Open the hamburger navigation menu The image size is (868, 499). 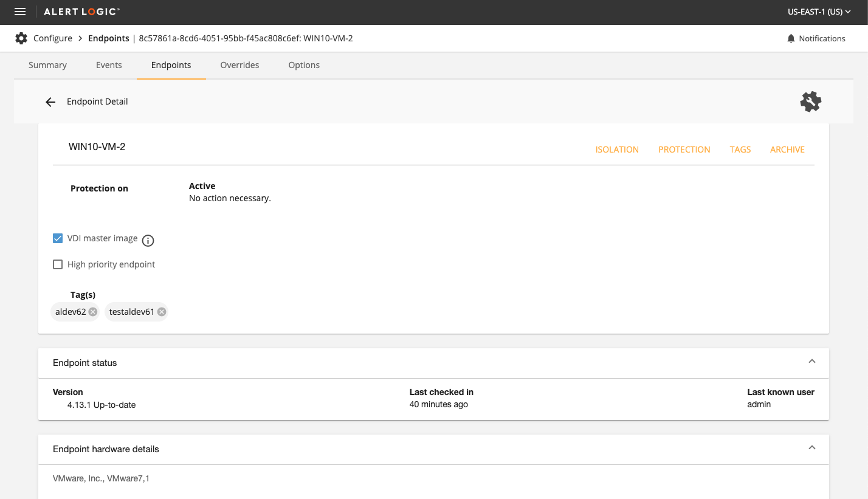(20, 12)
